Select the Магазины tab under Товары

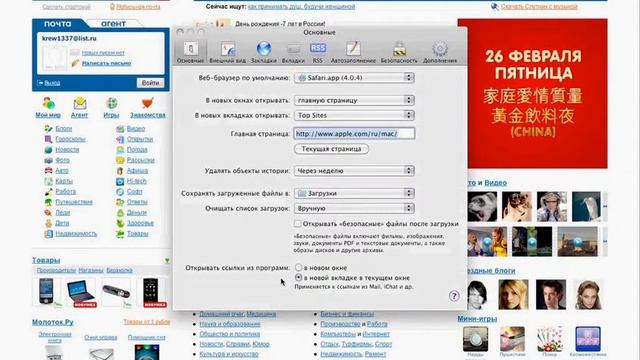(x=91, y=270)
